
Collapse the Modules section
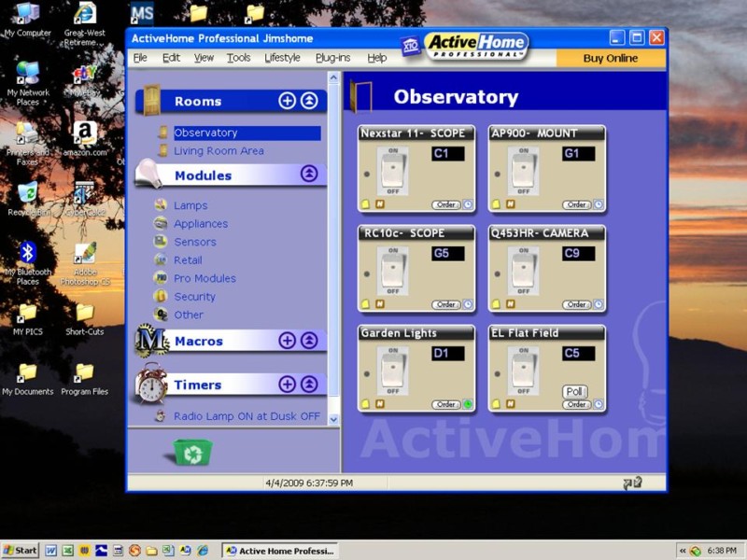coord(309,174)
